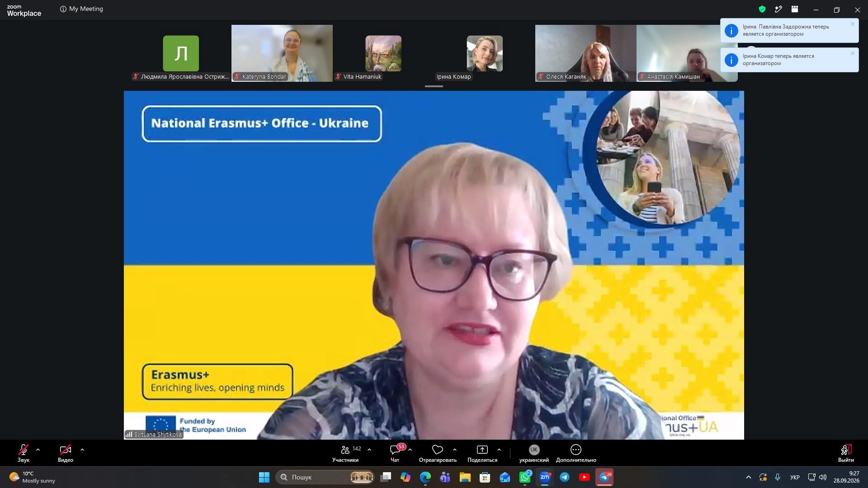
Task: Select Ірина Комар participant thumbnail
Action: 485,53
